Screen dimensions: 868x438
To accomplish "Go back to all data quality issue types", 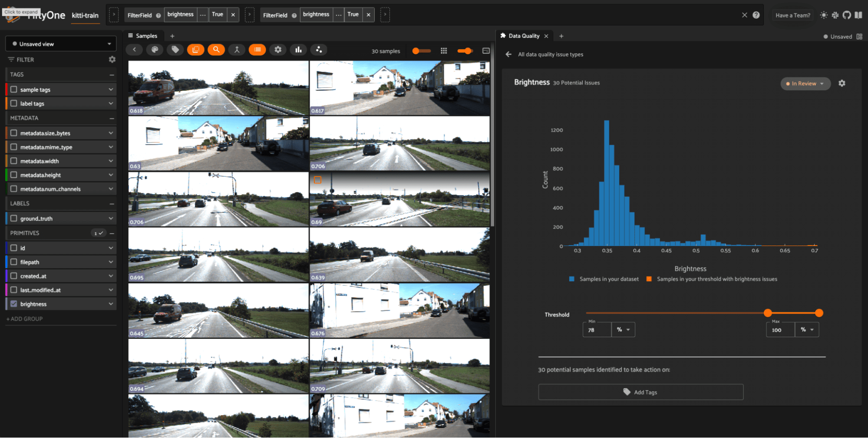I will coord(508,54).
